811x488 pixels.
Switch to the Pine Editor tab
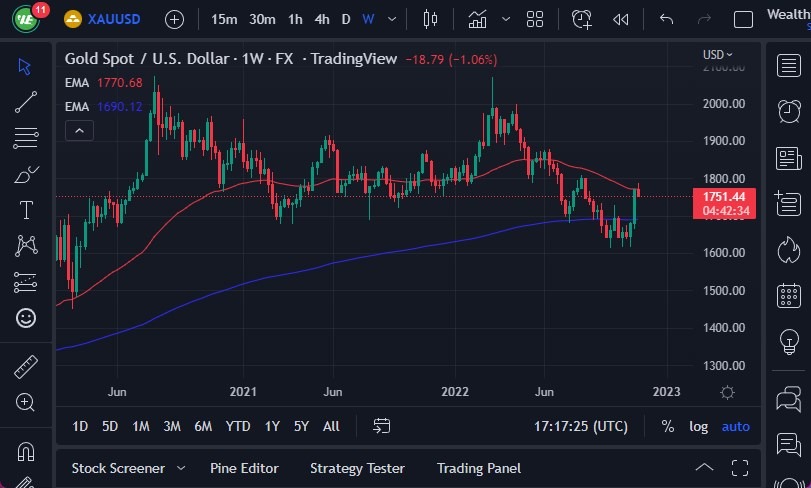coord(244,468)
